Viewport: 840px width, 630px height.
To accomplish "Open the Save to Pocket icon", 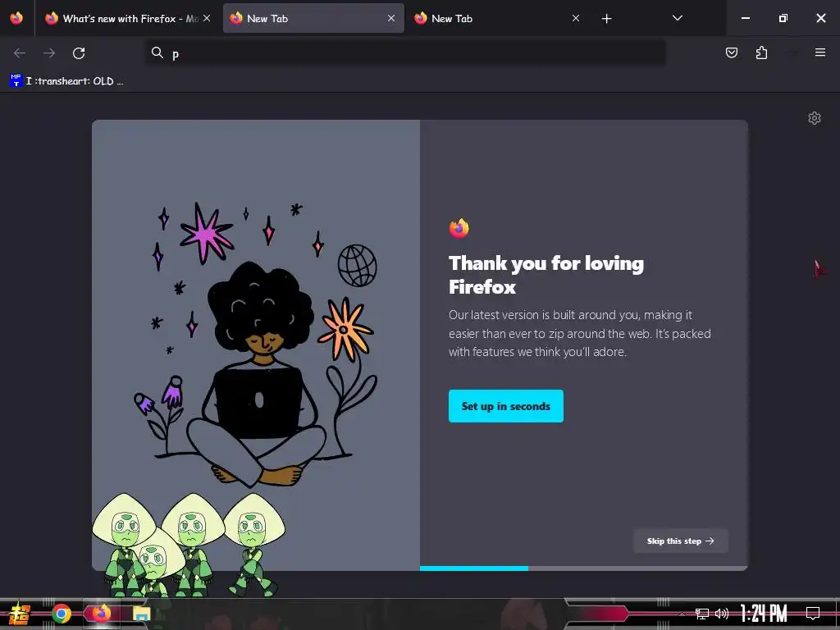I will (x=732, y=52).
